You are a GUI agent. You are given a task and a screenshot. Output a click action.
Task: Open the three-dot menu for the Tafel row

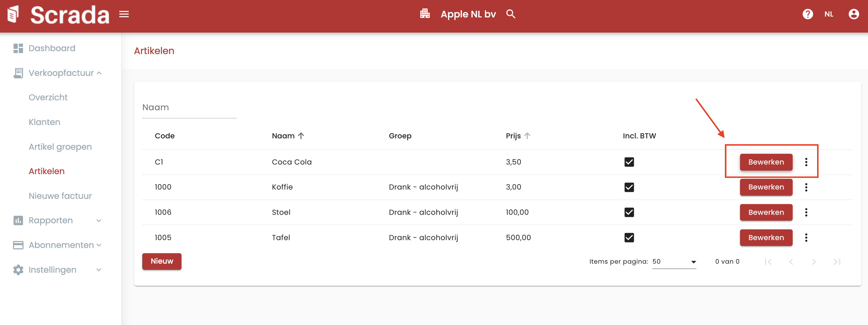click(x=806, y=238)
